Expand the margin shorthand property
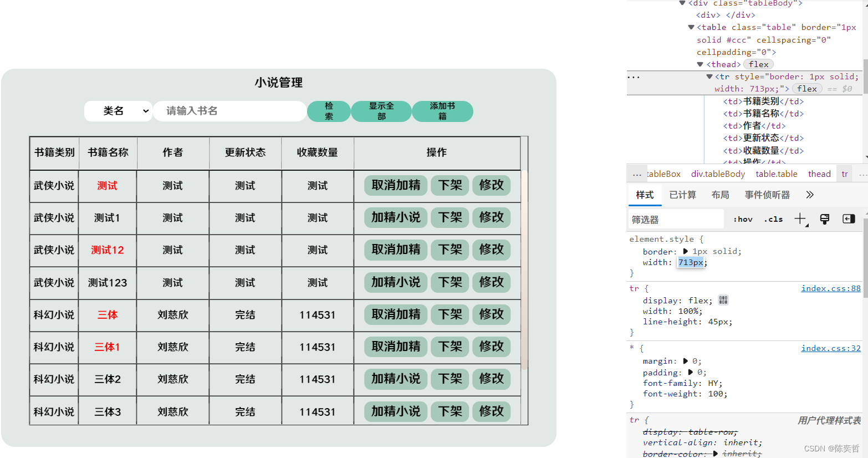Screen dimensions: 868x458 point(686,361)
